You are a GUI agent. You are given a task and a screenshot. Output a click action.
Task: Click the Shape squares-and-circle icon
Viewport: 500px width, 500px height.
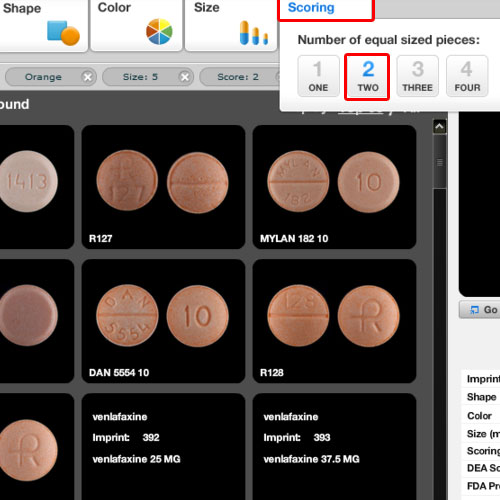click(63, 33)
